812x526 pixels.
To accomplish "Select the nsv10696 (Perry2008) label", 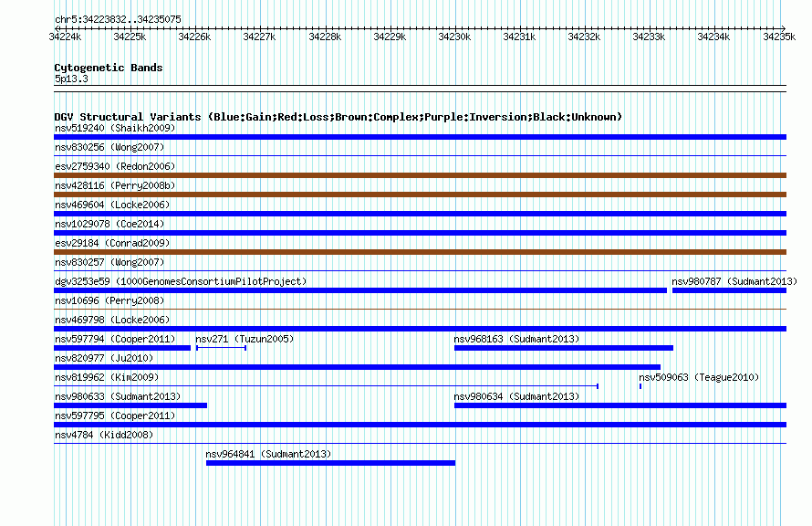I will [x=109, y=300].
